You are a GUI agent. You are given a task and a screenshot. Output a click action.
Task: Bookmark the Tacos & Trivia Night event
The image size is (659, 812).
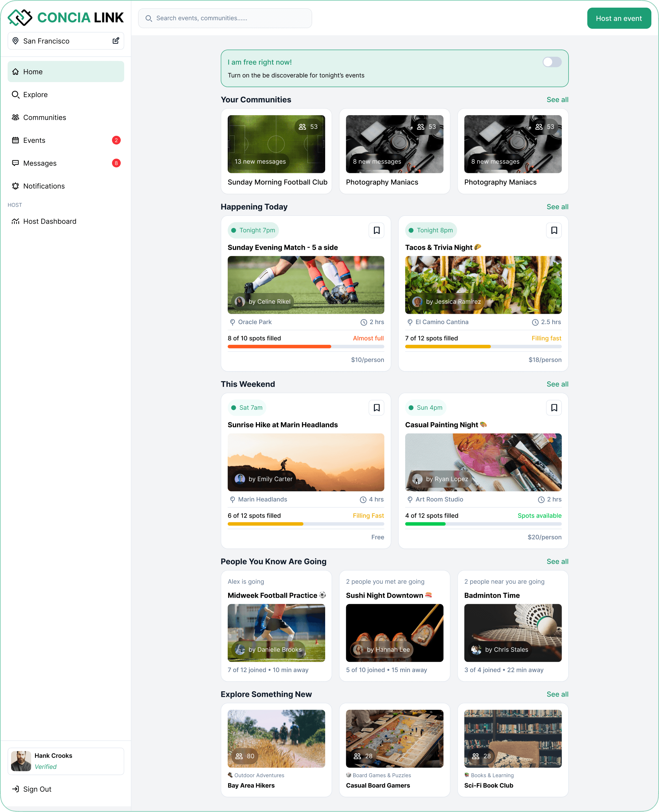(554, 230)
